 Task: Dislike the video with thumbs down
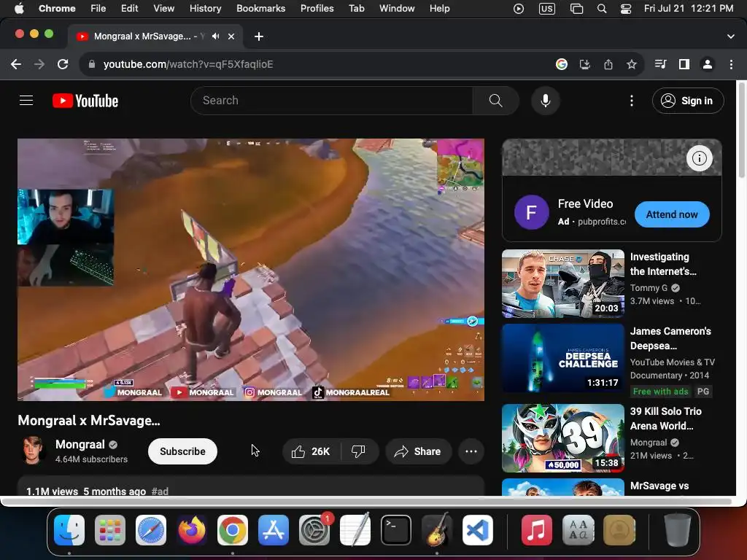click(359, 451)
